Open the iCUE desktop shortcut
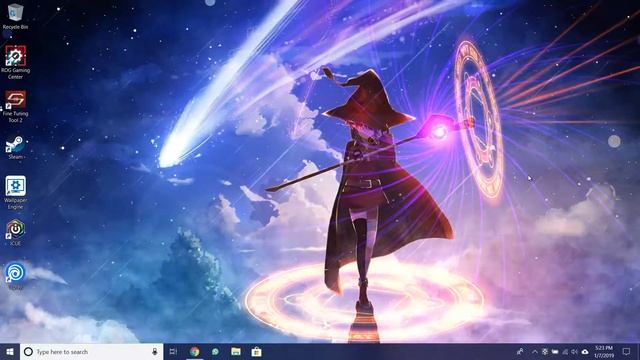This screenshot has width=640, height=360. [x=16, y=233]
